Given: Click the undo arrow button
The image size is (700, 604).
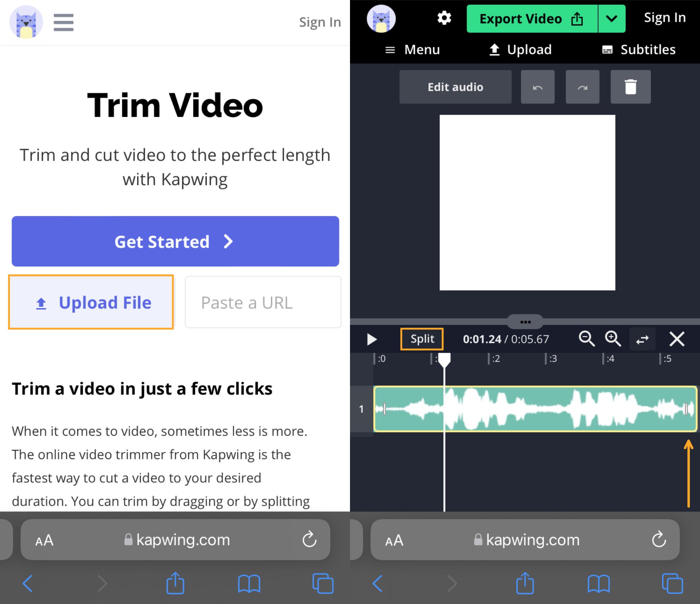Looking at the screenshot, I should [537, 87].
